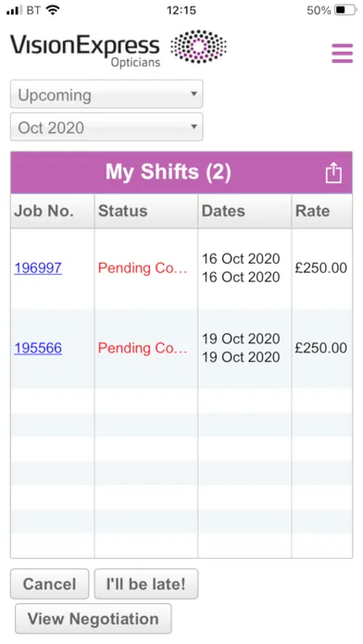Open job number 195566 link
The width and height of the screenshot is (363, 644).
[38, 348]
